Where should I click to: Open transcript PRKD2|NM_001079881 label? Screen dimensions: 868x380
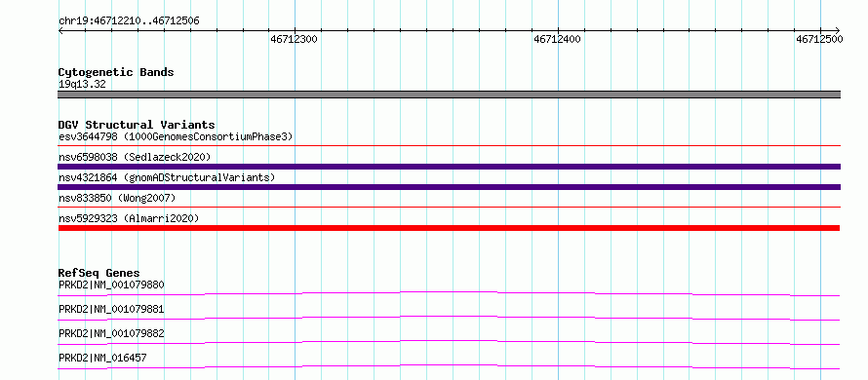pyautogui.click(x=111, y=309)
